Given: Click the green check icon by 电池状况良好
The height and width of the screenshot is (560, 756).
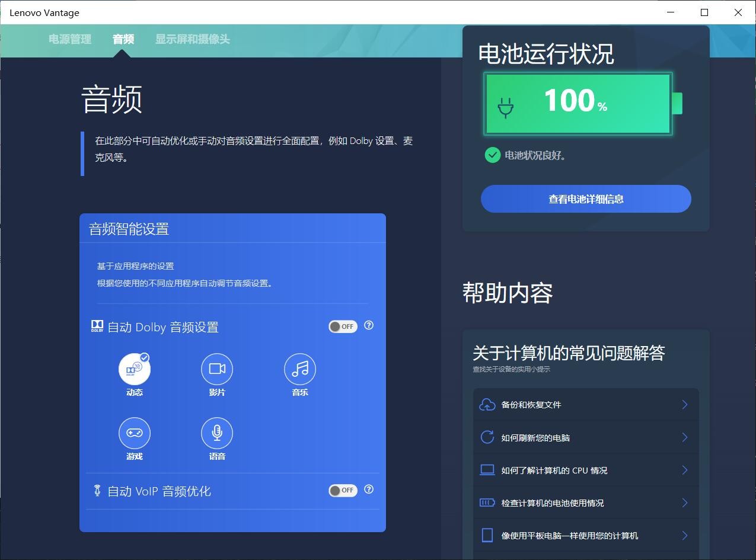Looking at the screenshot, I should point(492,155).
